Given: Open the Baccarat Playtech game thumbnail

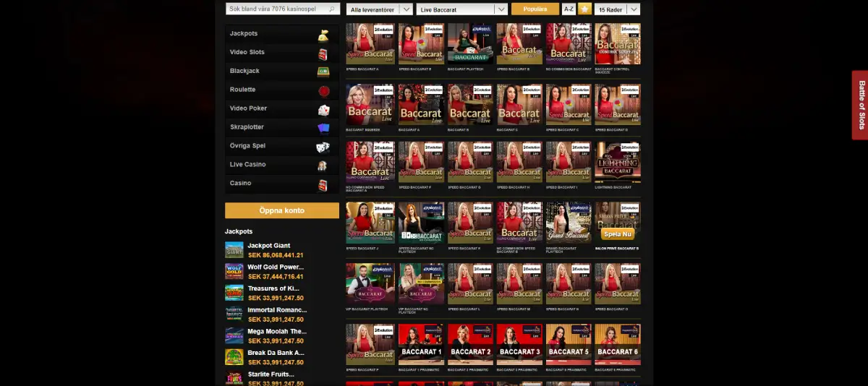Looking at the screenshot, I should tap(470, 44).
